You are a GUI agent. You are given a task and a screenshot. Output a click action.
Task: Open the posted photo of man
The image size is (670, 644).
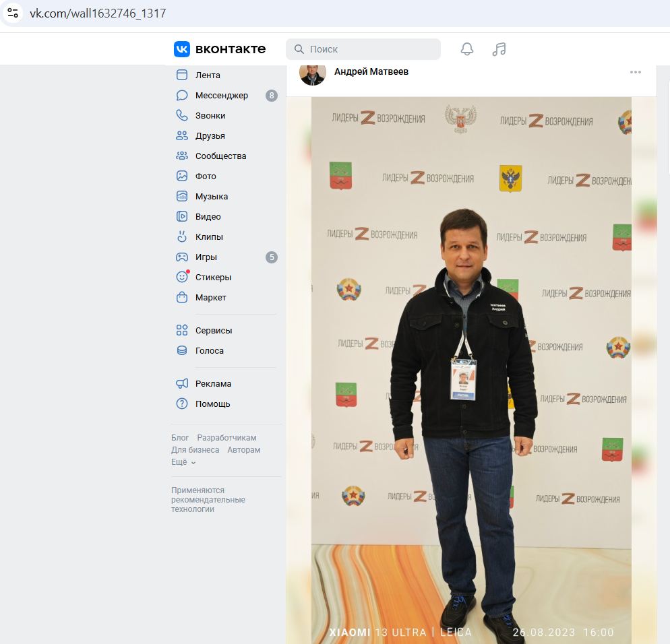470,369
